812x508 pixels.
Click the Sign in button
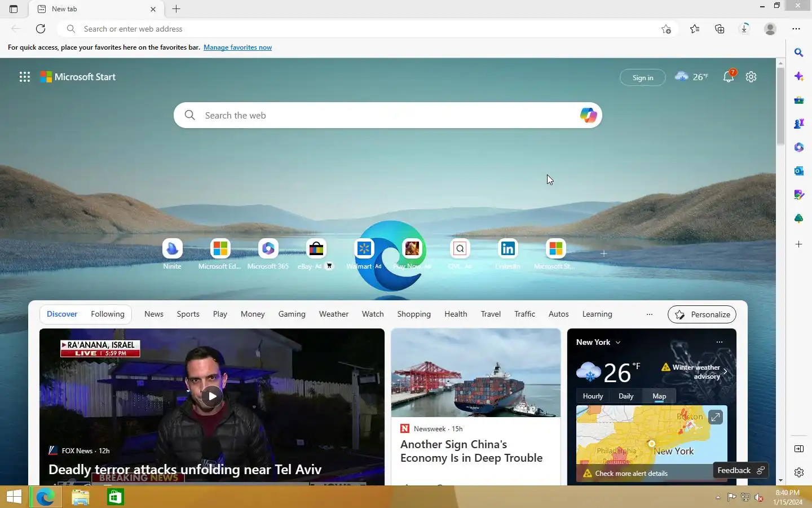click(643, 77)
